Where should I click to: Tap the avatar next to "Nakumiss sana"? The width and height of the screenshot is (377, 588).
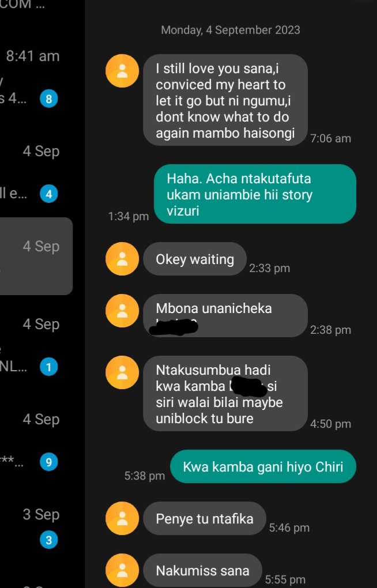[122, 570]
